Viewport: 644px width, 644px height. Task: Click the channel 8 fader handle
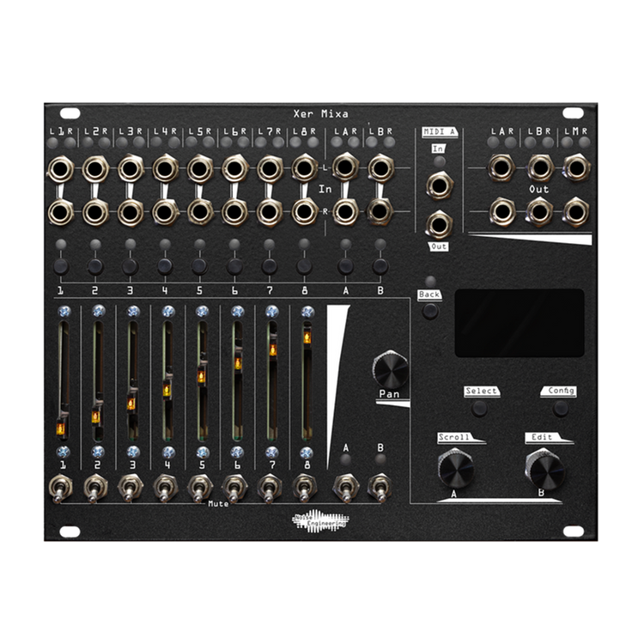click(x=307, y=337)
